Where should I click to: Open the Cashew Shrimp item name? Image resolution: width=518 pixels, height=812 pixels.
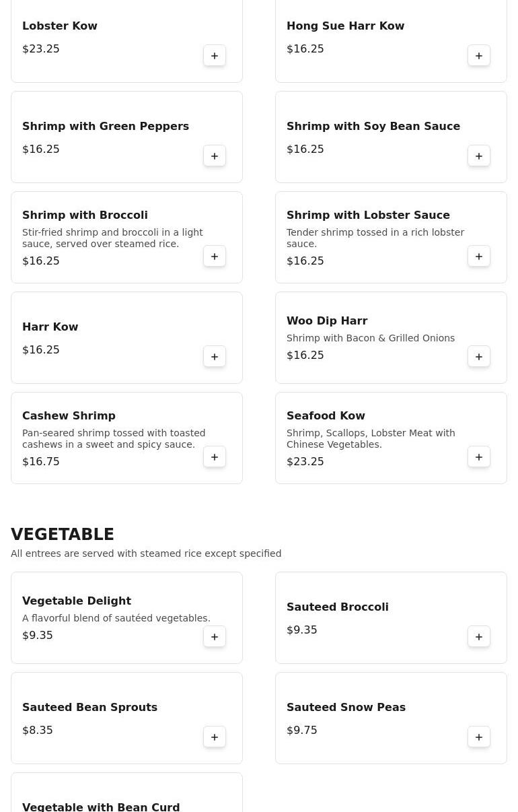[x=69, y=416]
